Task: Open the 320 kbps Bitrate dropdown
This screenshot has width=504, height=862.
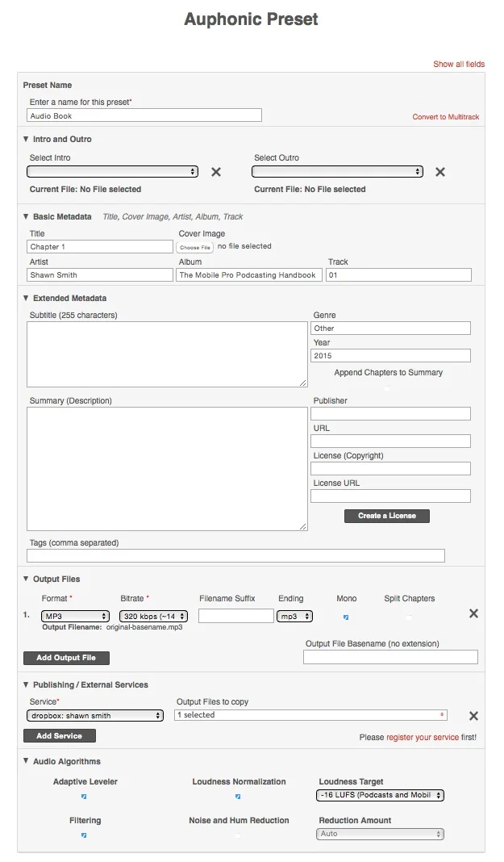Action: point(154,617)
